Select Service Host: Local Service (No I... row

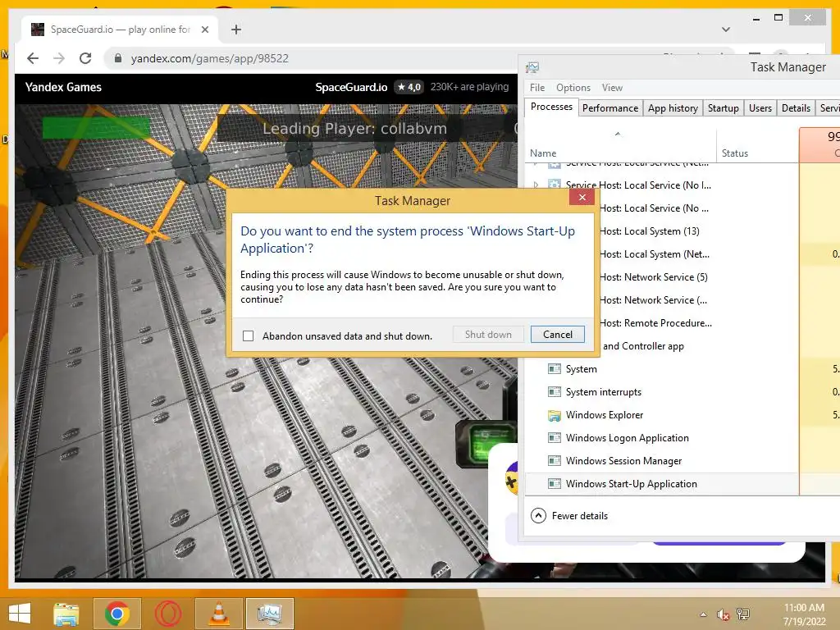click(662, 185)
